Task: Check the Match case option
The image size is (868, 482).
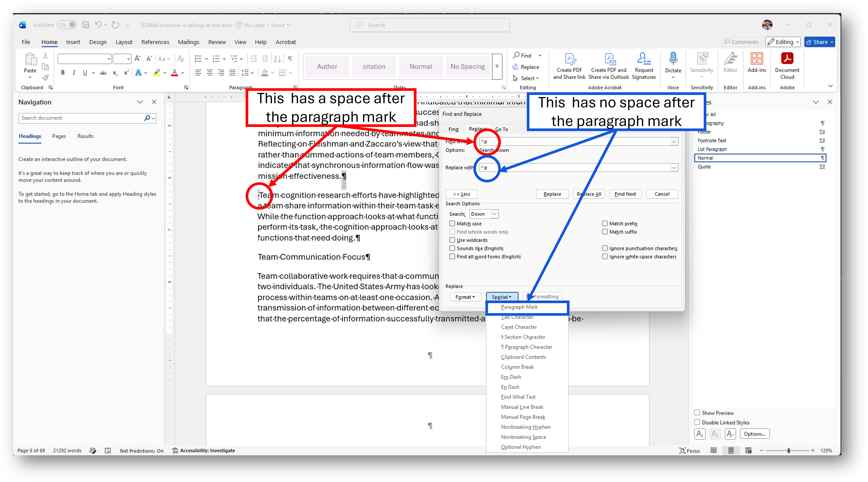Action: point(452,223)
